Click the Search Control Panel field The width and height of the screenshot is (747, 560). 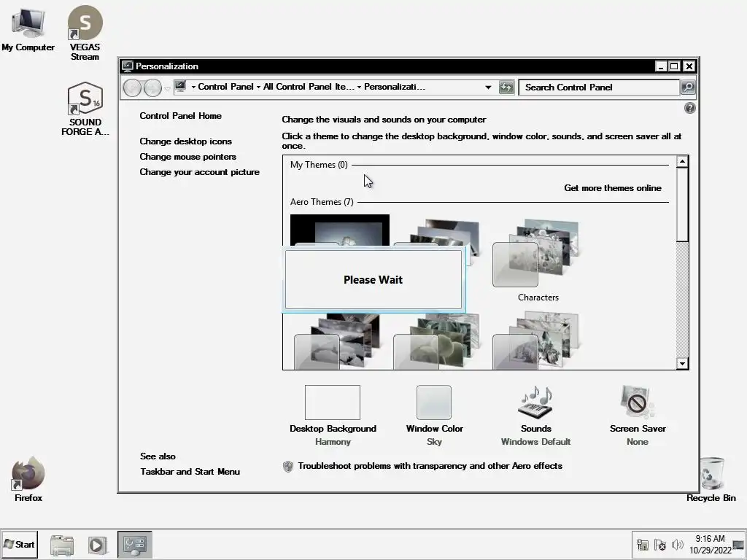click(x=598, y=87)
